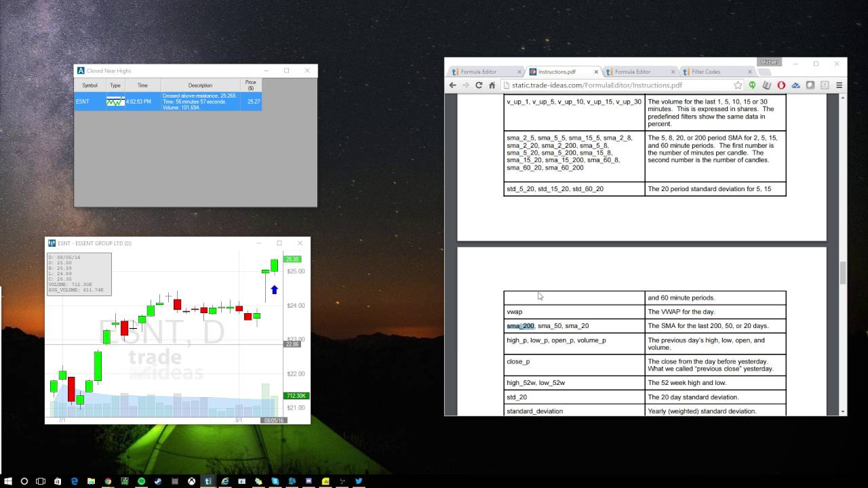
Task: Click the standard_deviation table cell
Action: pyautogui.click(x=574, y=411)
